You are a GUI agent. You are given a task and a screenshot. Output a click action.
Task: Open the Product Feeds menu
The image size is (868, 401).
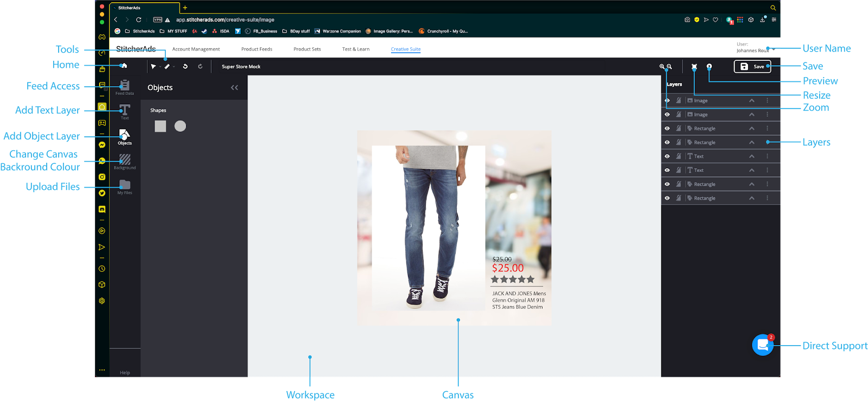coord(257,49)
